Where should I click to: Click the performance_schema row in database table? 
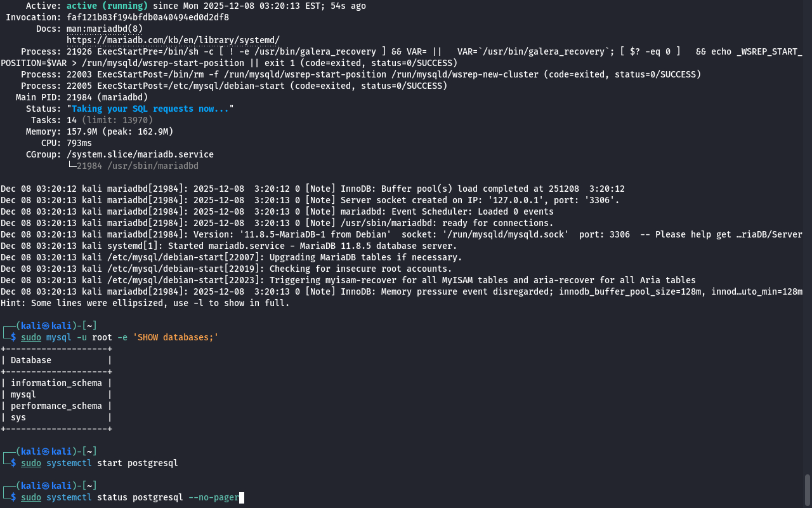[x=56, y=406]
